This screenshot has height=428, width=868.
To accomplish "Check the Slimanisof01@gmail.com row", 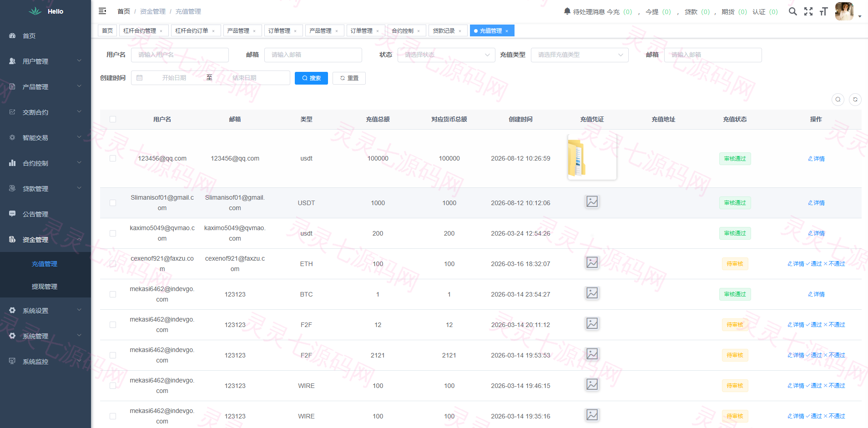I will [x=113, y=203].
